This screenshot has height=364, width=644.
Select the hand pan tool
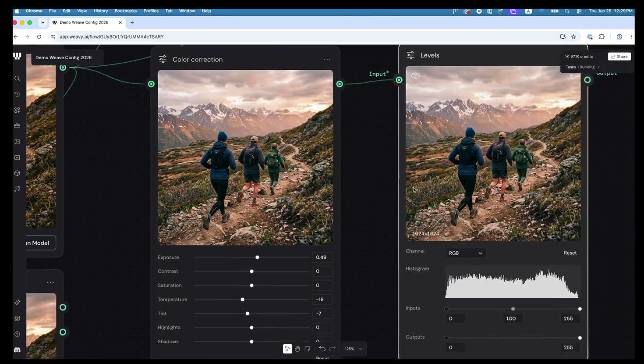(x=297, y=349)
